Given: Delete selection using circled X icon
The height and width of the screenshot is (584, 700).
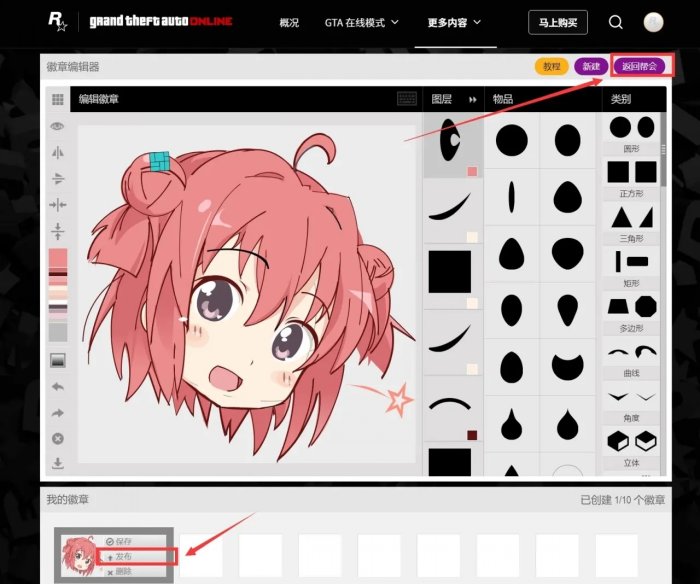Looking at the screenshot, I should 58,438.
